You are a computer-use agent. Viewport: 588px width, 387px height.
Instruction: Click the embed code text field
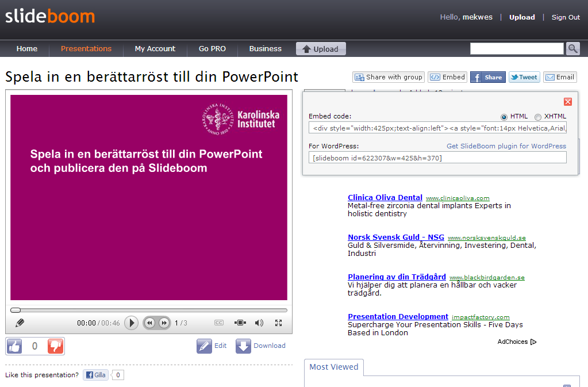[437, 128]
